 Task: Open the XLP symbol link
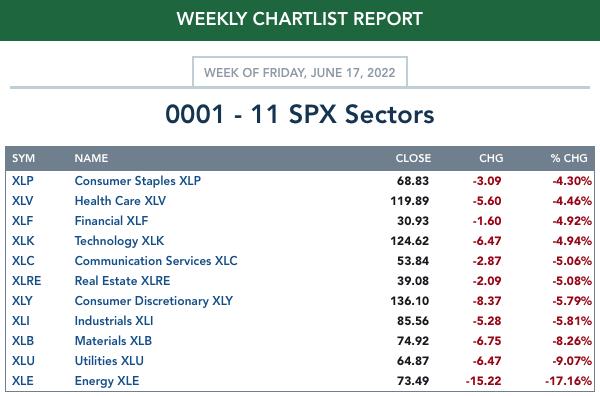point(23,181)
